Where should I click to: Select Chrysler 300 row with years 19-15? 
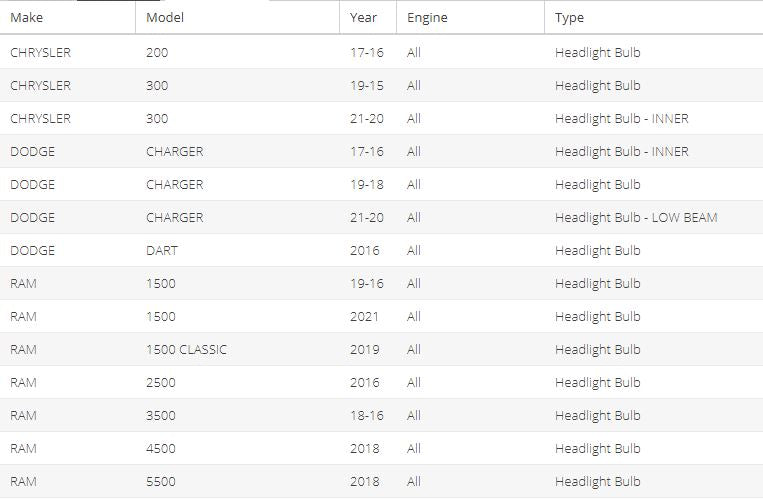coord(382,85)
